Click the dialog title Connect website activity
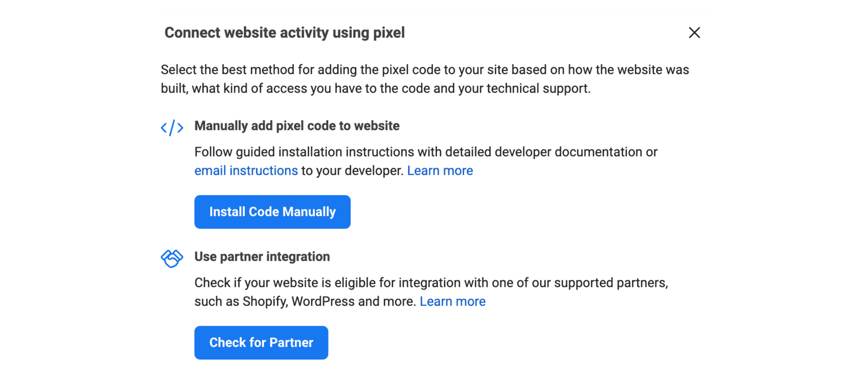Image resolution: width=868 pixels, height=390 pixels. 285,33
